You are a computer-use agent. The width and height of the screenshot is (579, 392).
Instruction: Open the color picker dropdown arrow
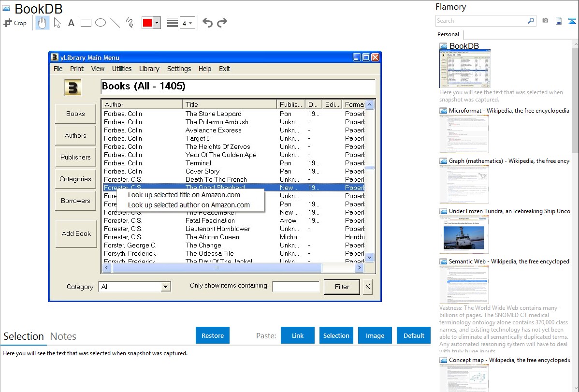point(157,23)
